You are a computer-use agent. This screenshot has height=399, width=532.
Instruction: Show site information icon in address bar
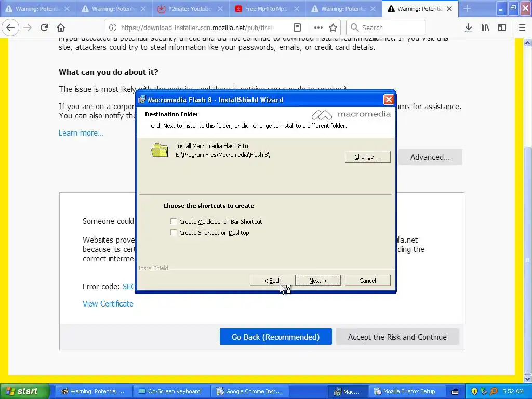pos(113,28)
